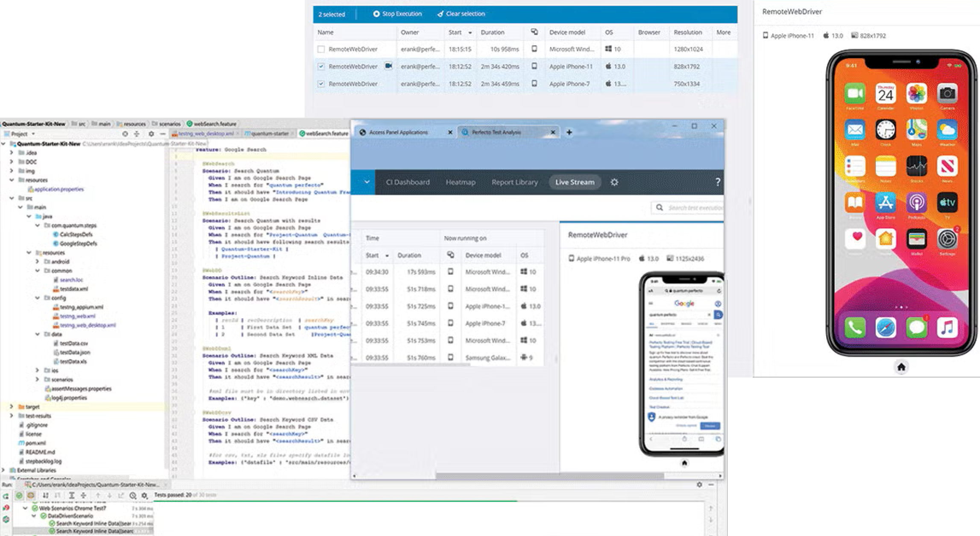The width and height of the screenshot is (980, 536).
Task: Click the home button below the iPhone-11
Action: (901, 367)
